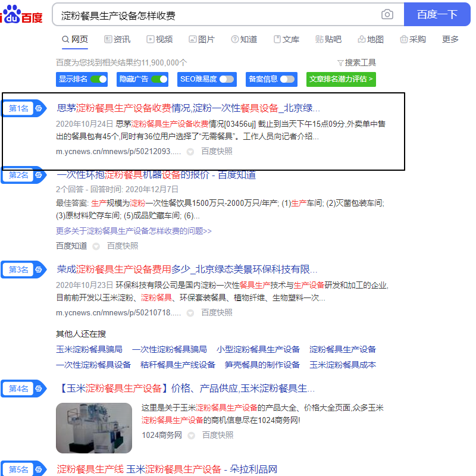Open camera image search icon
The image size is (476, 476).
[387, 14]
